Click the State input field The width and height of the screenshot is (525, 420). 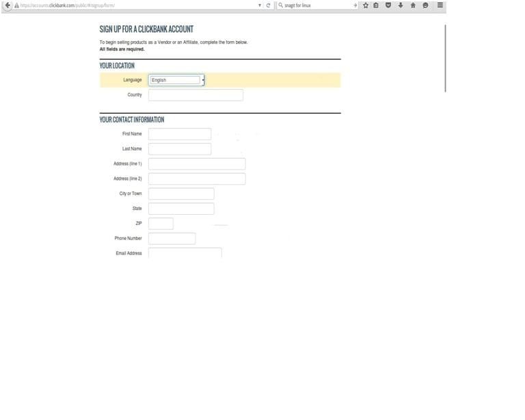coord(181,209)
